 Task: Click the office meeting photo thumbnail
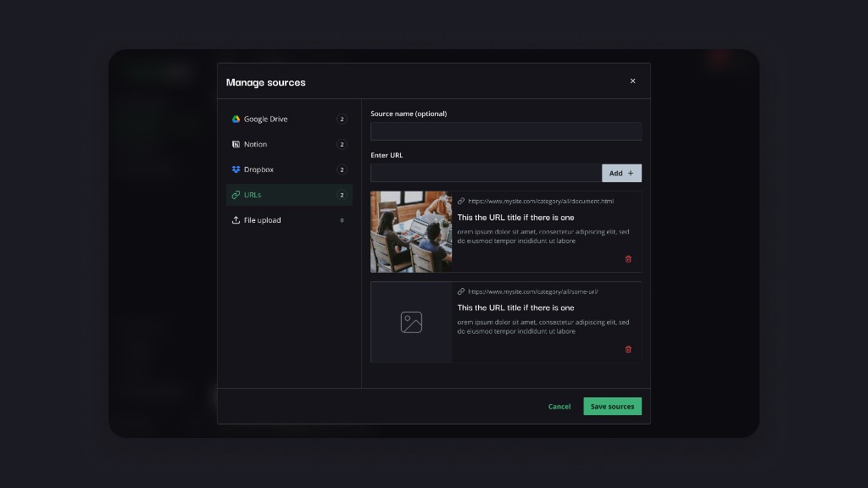pos(411,232)
